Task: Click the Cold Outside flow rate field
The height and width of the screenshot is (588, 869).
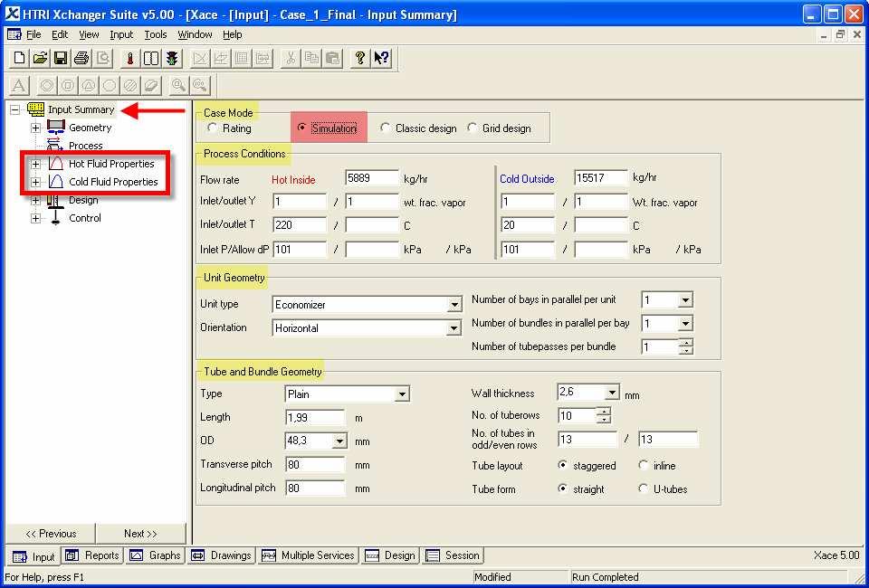Action: 601,177
